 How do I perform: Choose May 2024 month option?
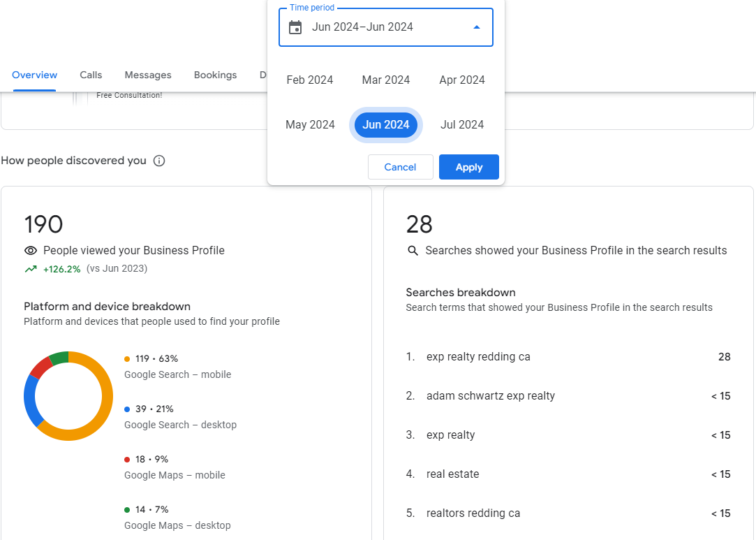coord(310,124)
